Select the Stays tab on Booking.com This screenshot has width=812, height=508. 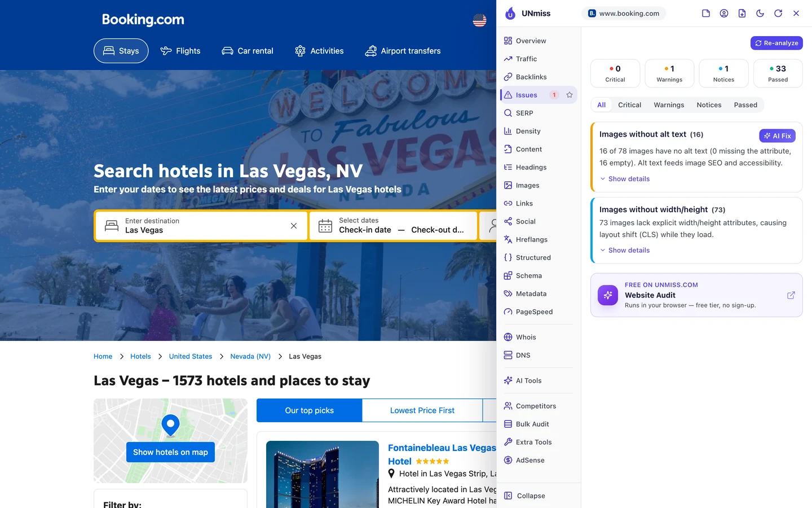point(121,51)
